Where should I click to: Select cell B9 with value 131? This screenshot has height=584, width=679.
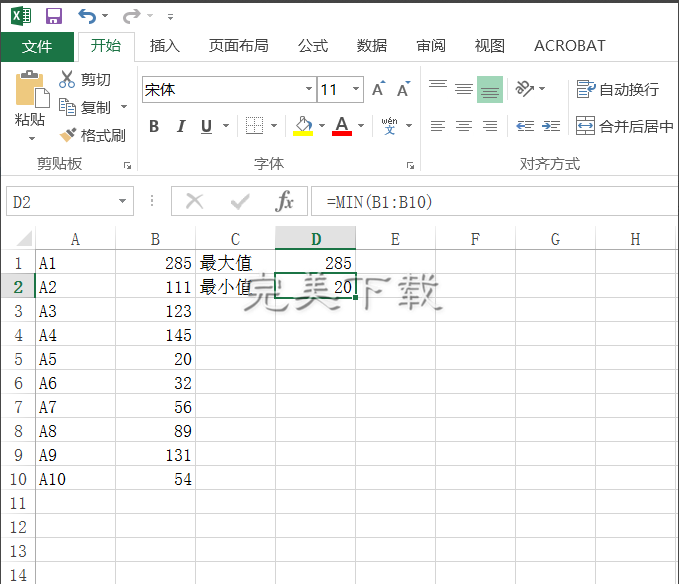click(x=155, y=455)
